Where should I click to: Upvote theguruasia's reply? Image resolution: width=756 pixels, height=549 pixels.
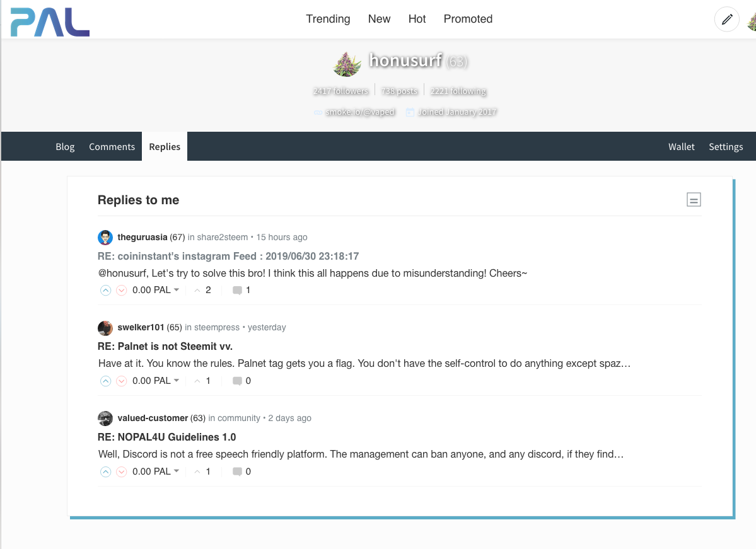(x=105, y=290)
